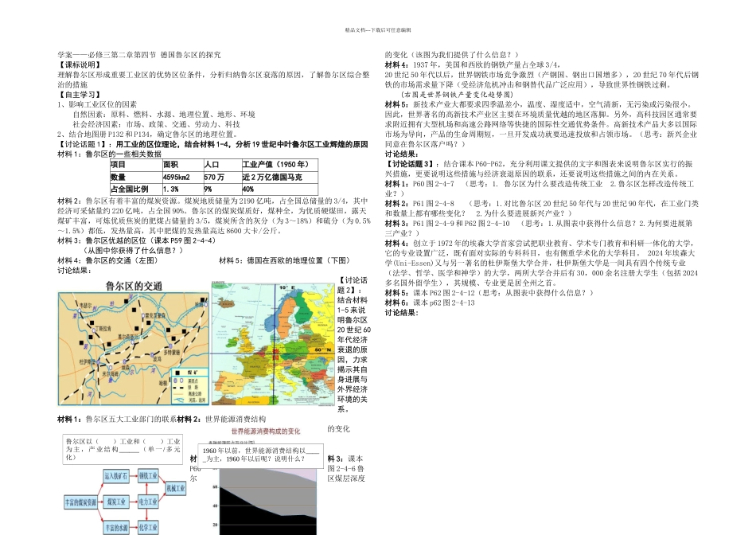Click the caption 材料1：鲁尔区的一些相关数据
The width and height of the screenshot is (756, 535).
click(x=110, y=154)
